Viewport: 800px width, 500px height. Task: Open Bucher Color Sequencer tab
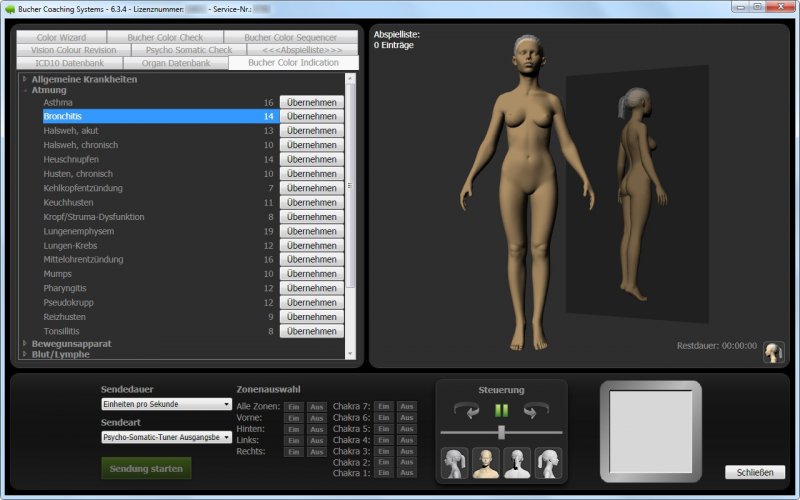tap(291, 37)
